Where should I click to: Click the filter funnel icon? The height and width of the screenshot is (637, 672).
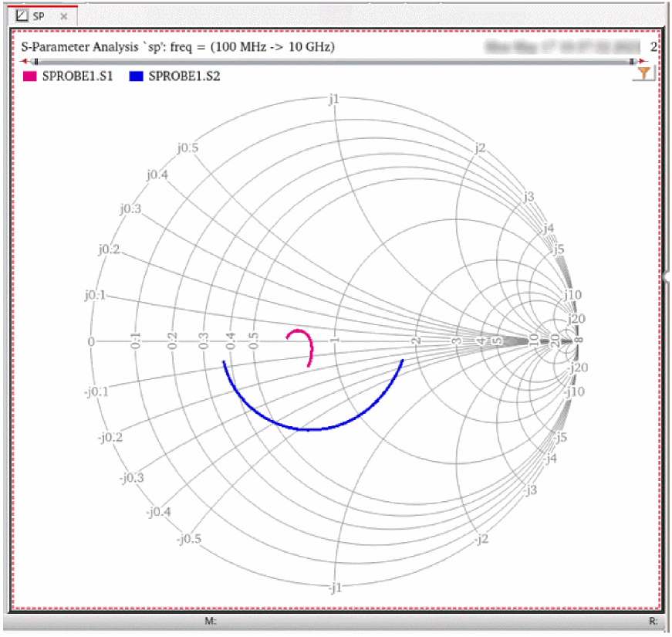click(643, 73)
